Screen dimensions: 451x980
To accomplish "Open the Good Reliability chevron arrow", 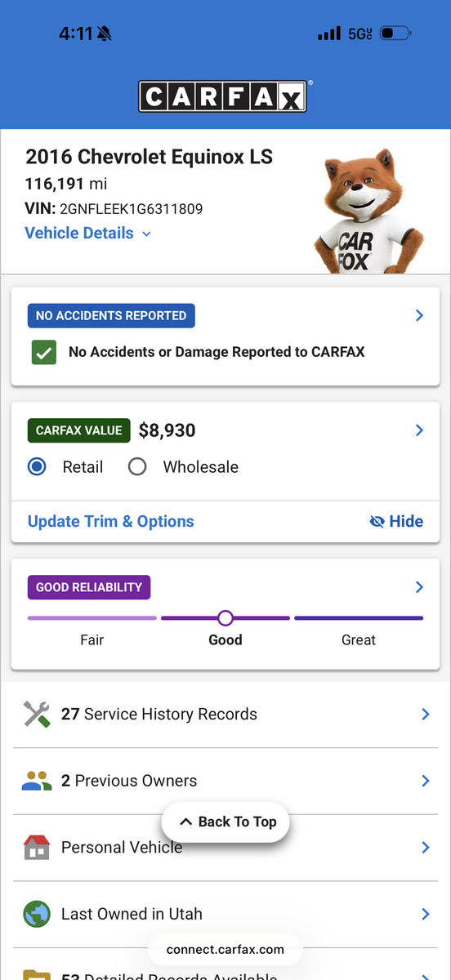I will pos(419,587).
